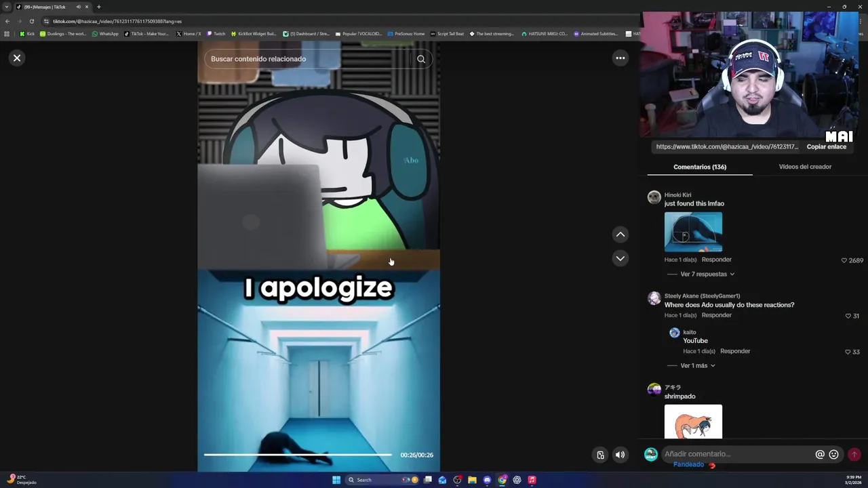Open the PreSonus Home bookmark
Screen dimensions: 868x488
(406, 34)
